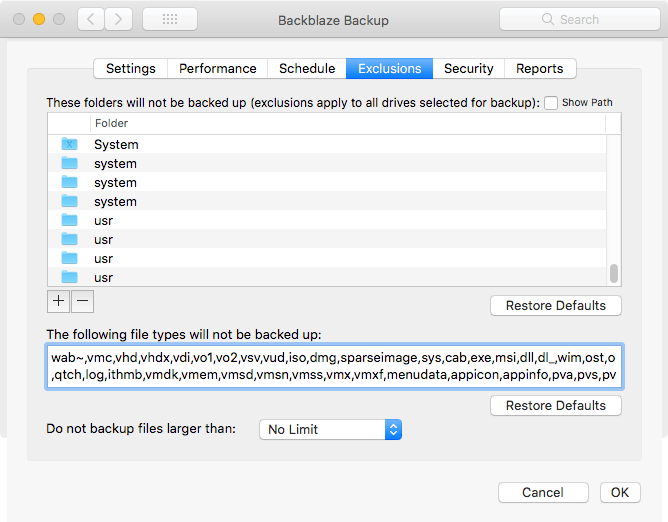Click the System folder icon with X
Image resolution: width=668 pixels, height=522 pixels.
69,144
